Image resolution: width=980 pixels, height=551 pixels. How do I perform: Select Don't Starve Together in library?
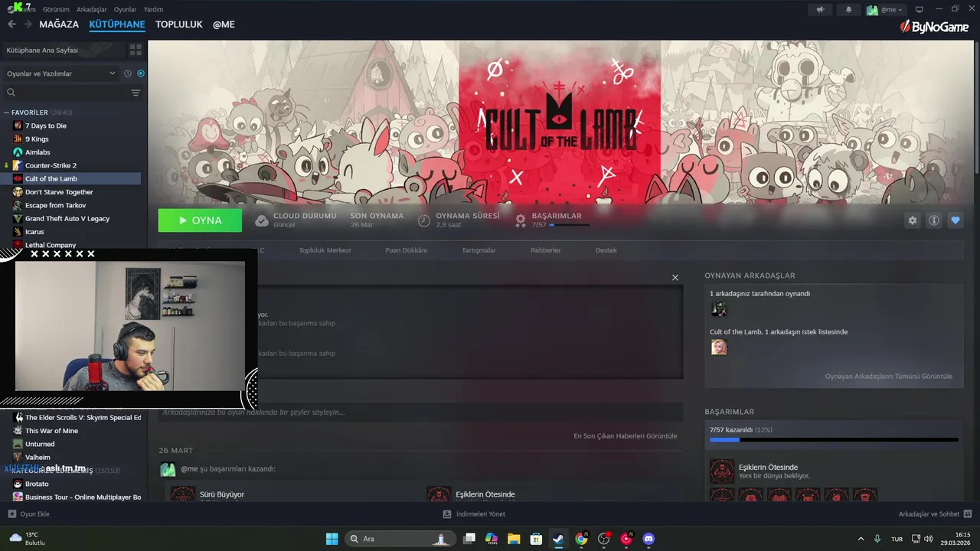point(59,192)
